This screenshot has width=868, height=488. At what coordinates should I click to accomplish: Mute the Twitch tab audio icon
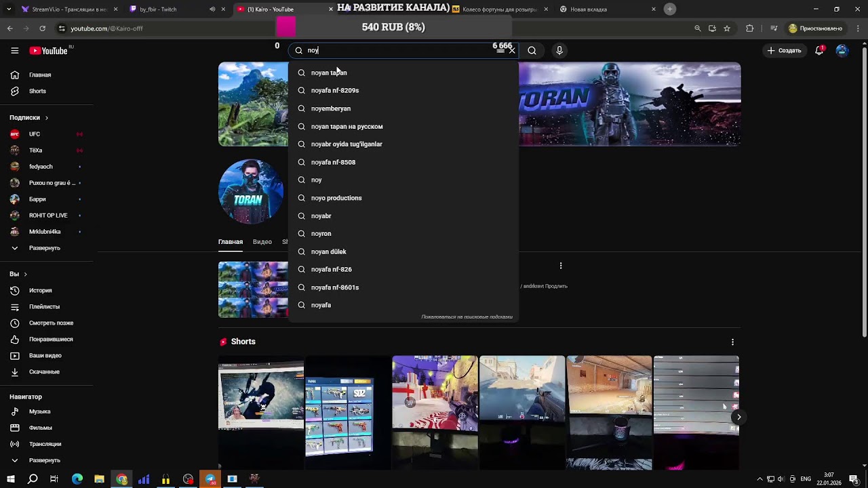pos(212,9)
